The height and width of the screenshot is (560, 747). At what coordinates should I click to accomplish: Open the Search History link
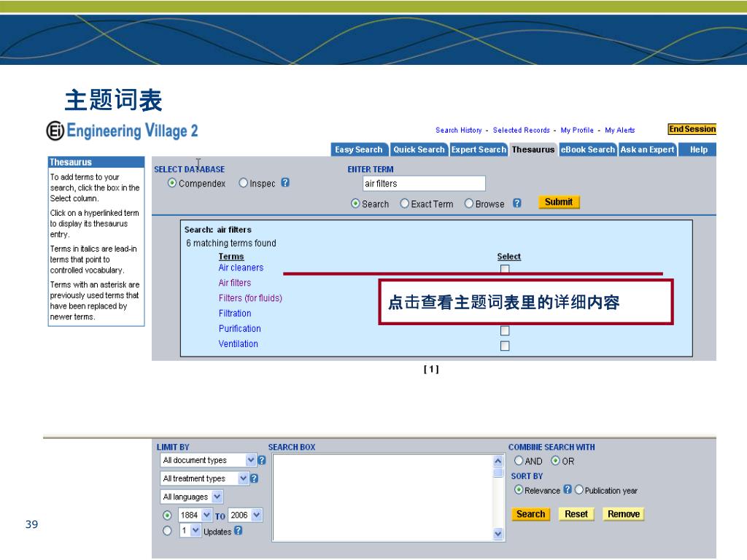[458, 130]
